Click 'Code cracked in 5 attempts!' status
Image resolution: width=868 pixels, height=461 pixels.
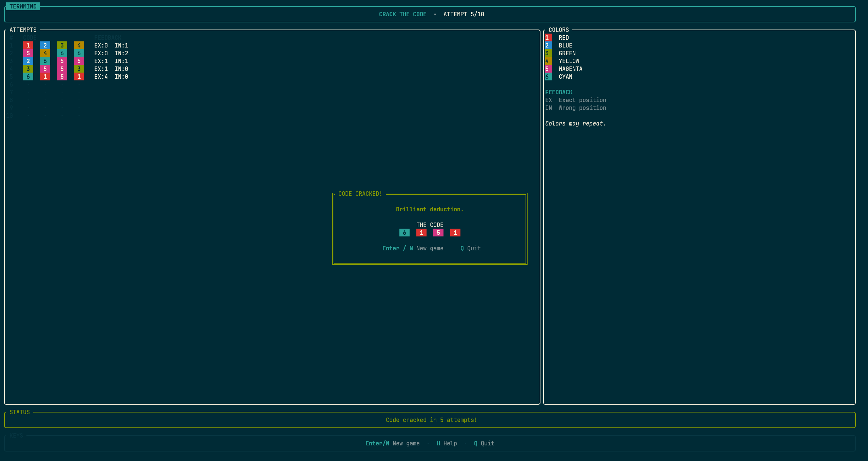coord(431,420)
